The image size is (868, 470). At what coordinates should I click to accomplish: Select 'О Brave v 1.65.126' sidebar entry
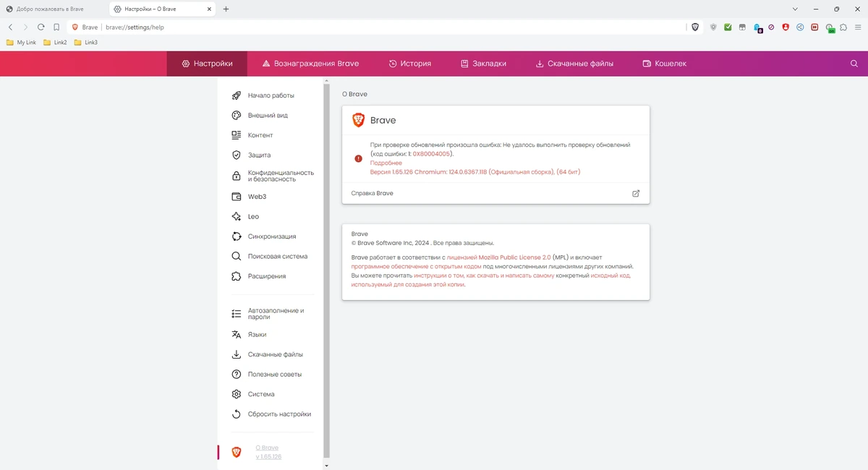(x=268, y=452)
